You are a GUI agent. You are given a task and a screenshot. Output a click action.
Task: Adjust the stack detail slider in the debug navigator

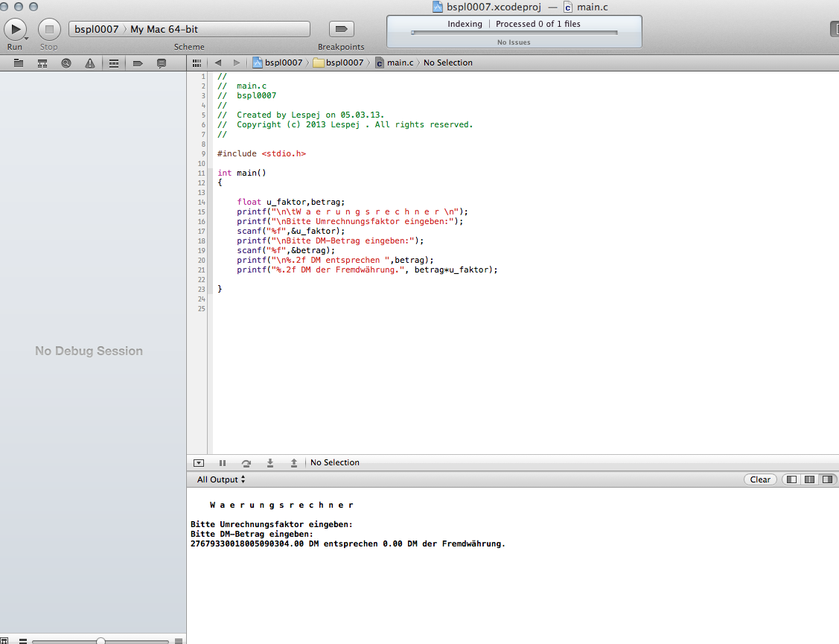pos(101,641)
